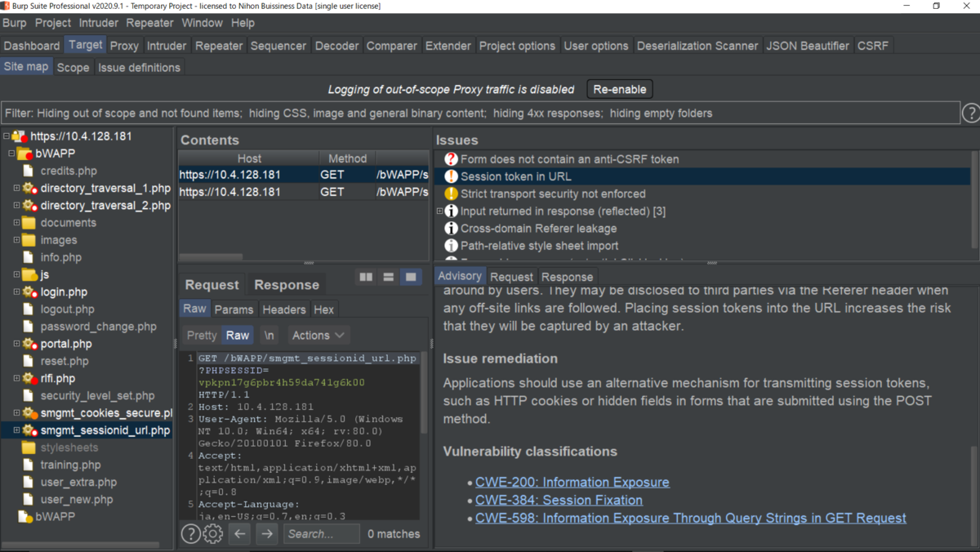This screenshot has width=980, height=552.
Task: Go to previous search match arrow
Action: (239, 534)
